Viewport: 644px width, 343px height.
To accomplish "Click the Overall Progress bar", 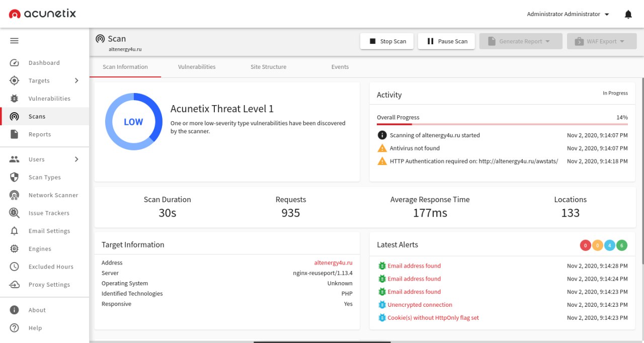I will click(502, 124).
